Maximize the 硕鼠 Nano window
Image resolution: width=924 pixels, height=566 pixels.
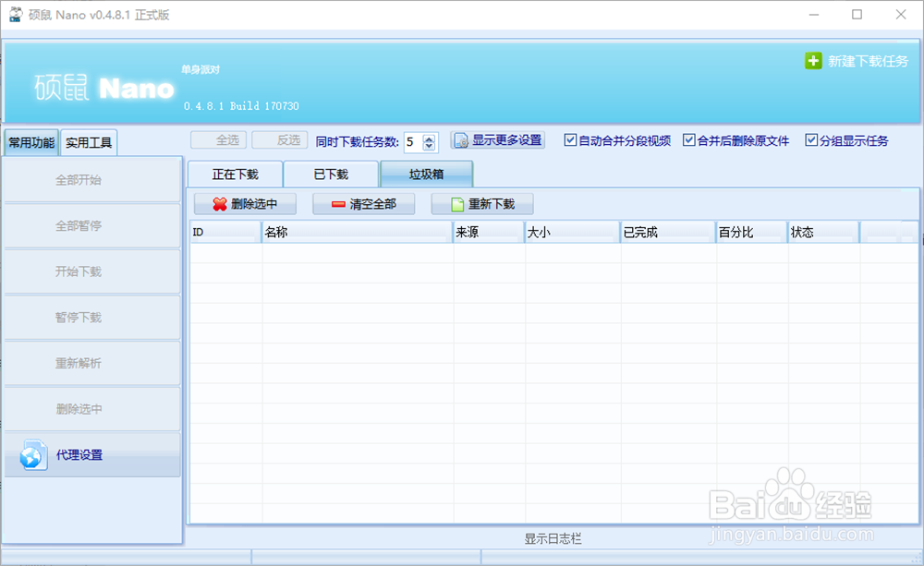tap(857, 15)
